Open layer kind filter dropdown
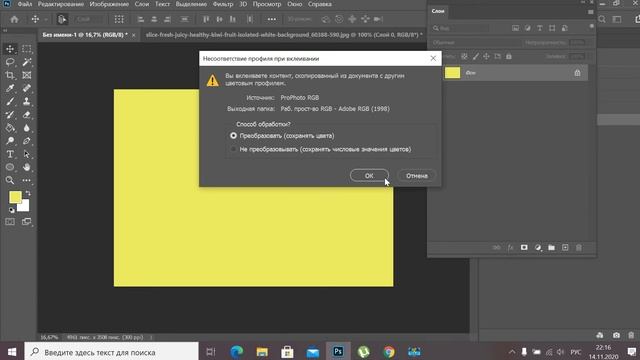 coord(460,28)
